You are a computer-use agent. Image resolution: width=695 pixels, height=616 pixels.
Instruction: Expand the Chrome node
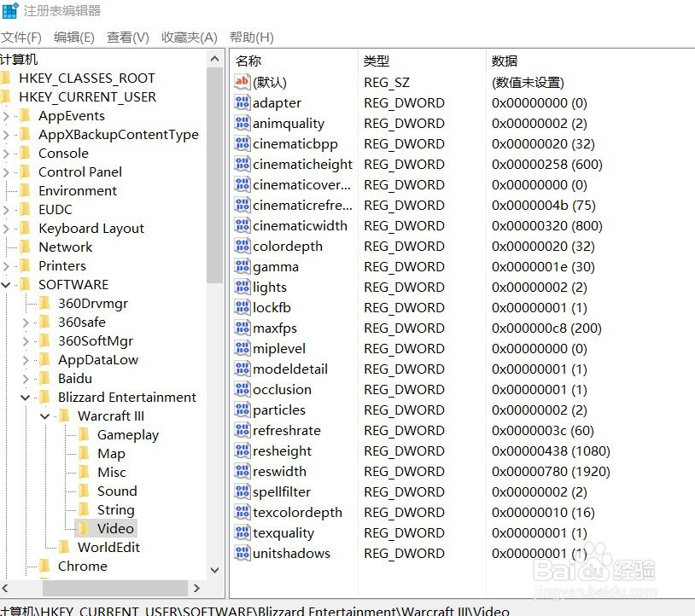click(x=25, y=566)
